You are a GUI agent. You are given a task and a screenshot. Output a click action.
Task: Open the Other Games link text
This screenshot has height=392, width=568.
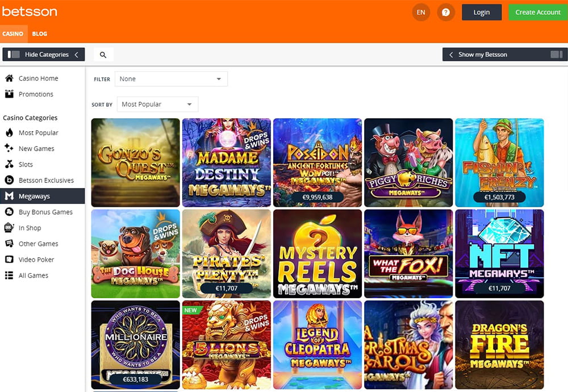39,244
